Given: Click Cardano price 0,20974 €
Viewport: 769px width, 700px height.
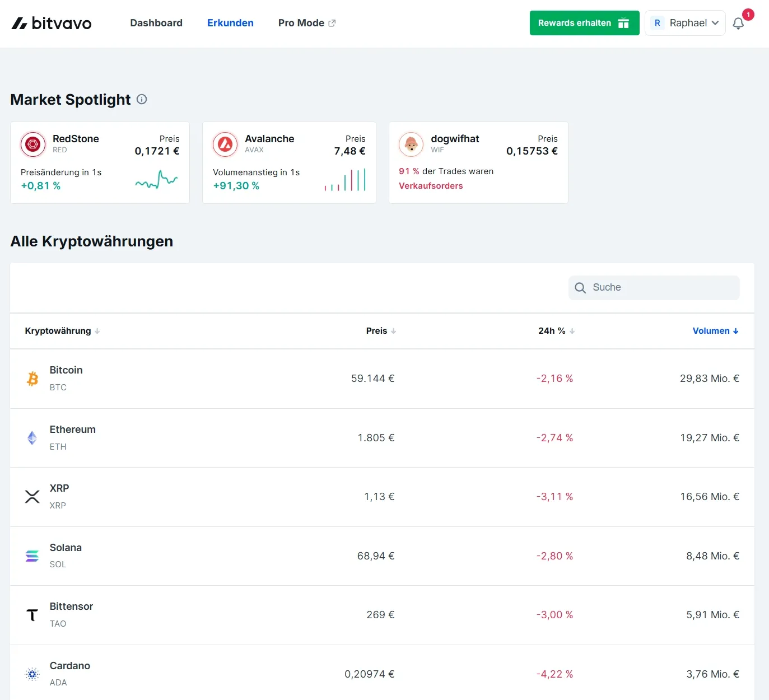Looking at the screenshot, I should (370, 674).
